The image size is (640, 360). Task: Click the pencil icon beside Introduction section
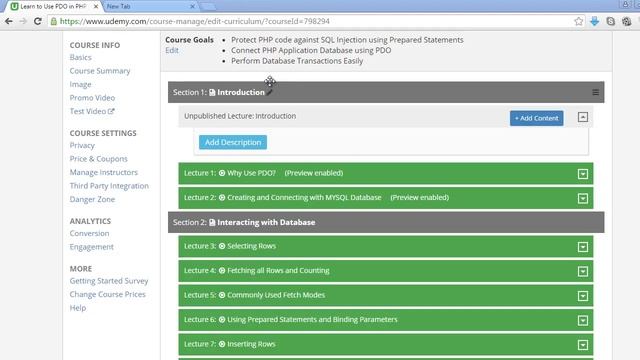[x=269, y=92]
